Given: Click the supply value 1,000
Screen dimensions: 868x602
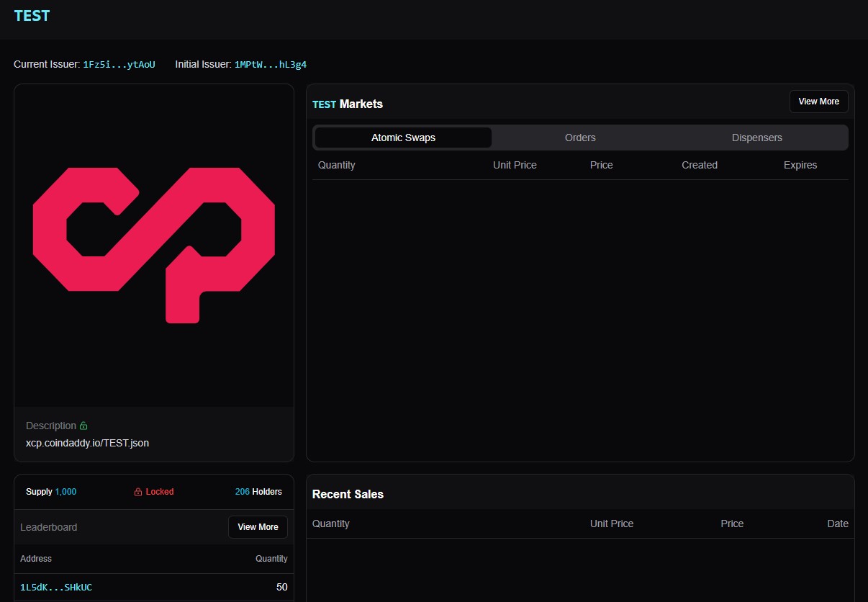Looking at the screenshot, I should click(x=65, y=492).
